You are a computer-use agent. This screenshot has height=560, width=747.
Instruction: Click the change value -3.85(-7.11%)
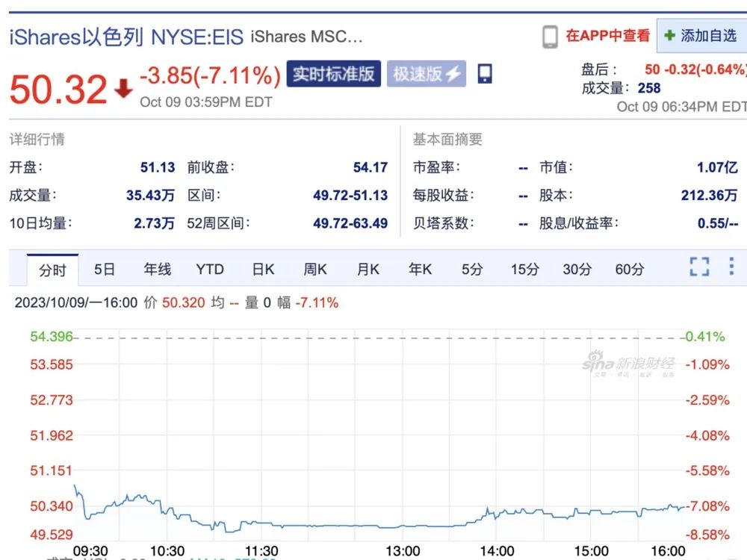tap(210, 75)
